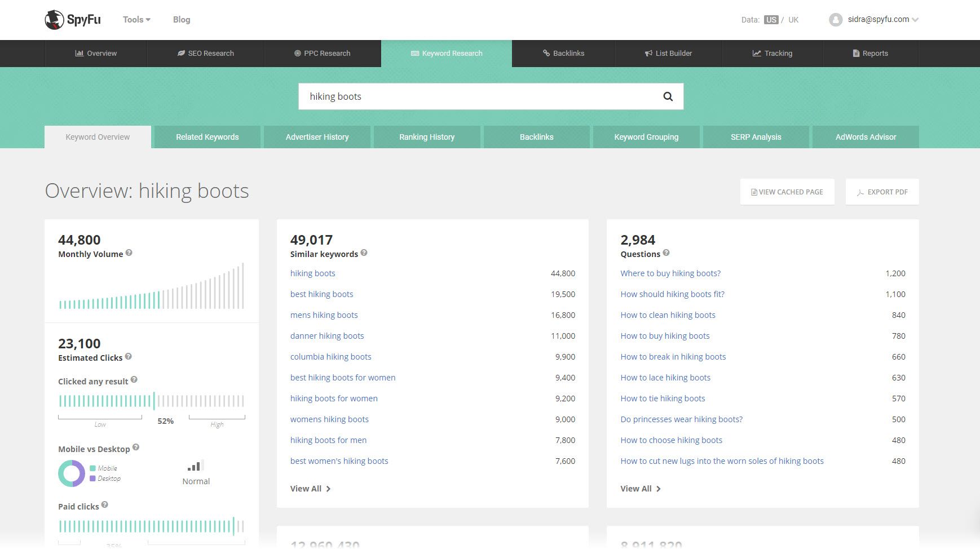This screenshot has width=980, height=549.
Task: Click the Questions help question-mark icon
Action: pyautogui.click(x=666, y=253)
